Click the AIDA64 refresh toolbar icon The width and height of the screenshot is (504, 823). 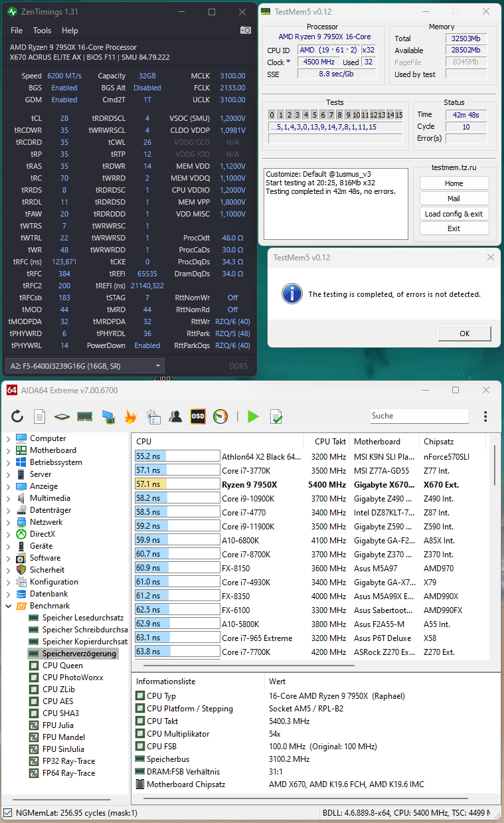click(17, 416)
